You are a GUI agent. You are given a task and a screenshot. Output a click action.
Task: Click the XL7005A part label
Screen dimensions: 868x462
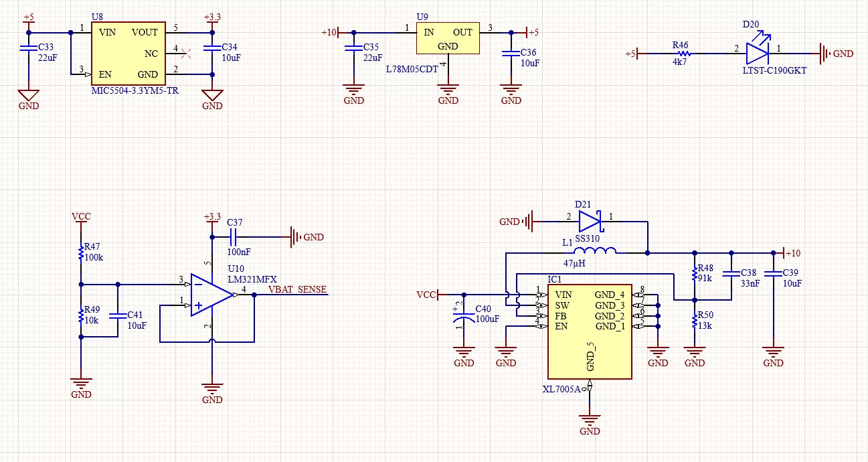(x=561, y=388)
